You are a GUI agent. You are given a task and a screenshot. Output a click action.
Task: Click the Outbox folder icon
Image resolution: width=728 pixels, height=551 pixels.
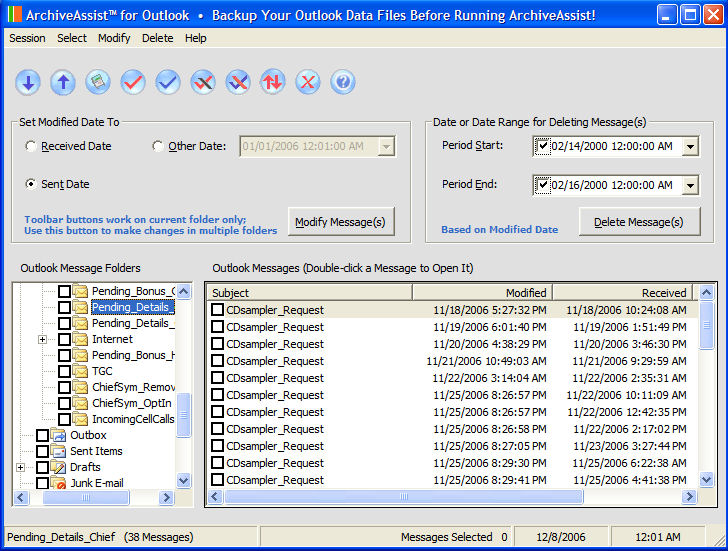coord(58,435)
